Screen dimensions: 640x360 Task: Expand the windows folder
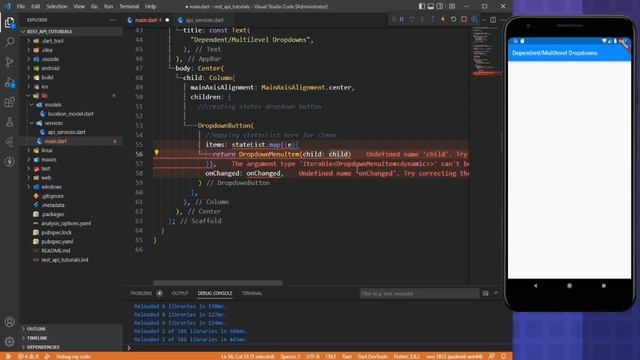pos(51,187)
